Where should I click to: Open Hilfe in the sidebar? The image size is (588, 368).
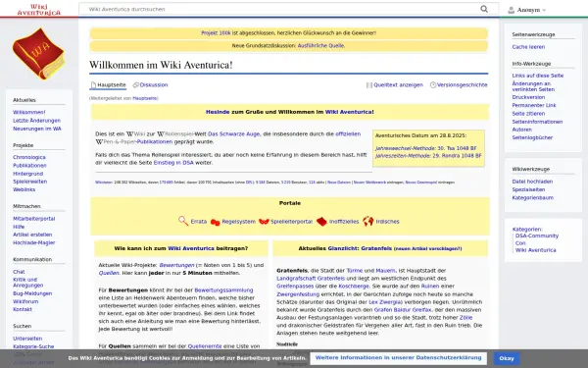19,227
